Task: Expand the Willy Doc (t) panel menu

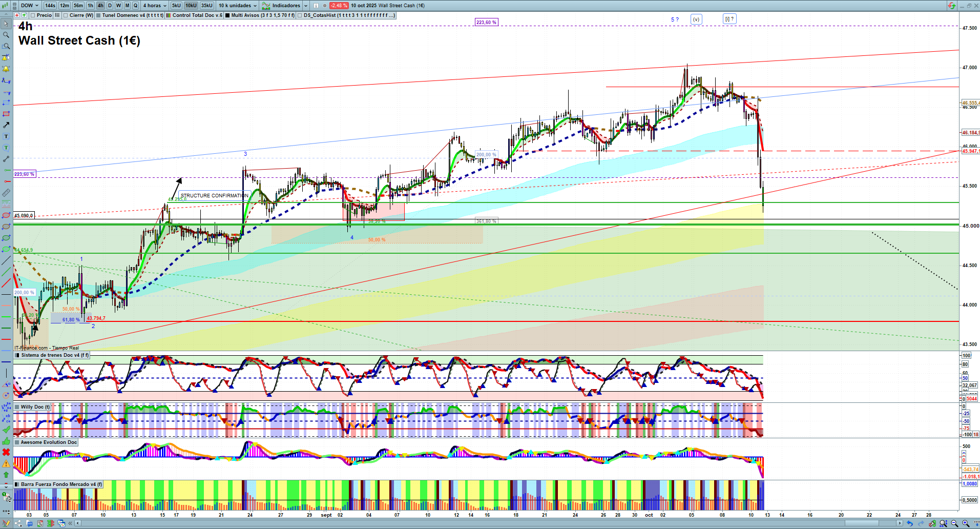Action: [17, 407]
